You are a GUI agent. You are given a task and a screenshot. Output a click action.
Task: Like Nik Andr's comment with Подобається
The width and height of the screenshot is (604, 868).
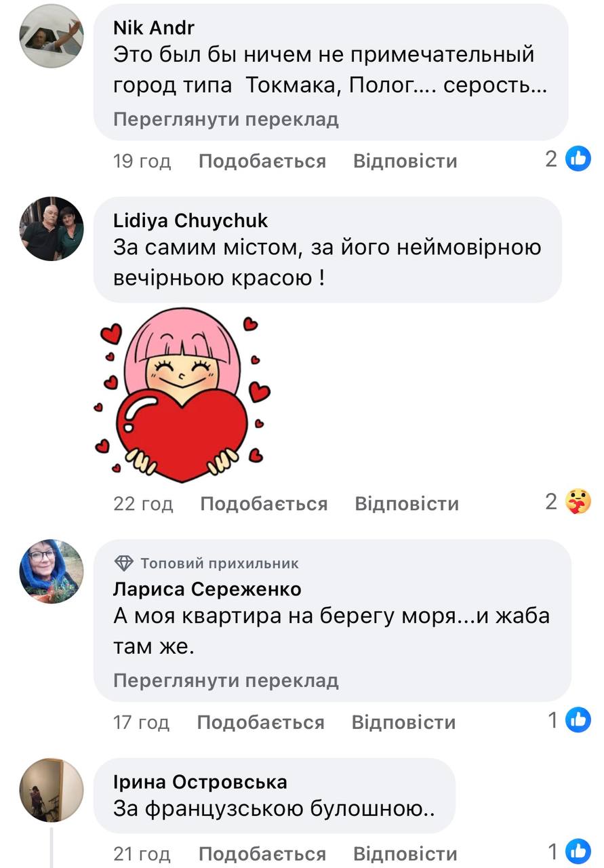[x=262, y=161]
